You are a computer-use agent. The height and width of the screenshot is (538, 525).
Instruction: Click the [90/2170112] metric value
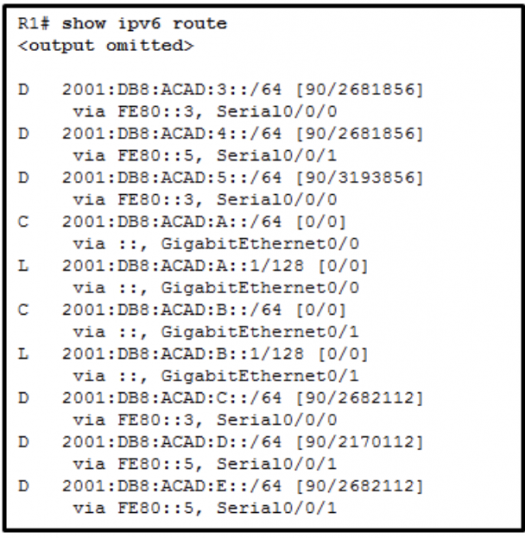(359, 442)
